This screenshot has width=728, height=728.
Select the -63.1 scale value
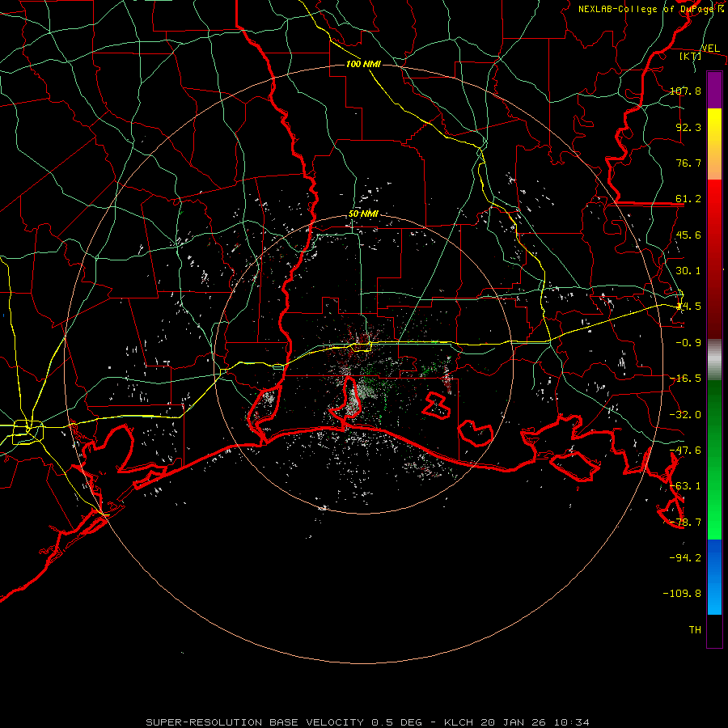point(685,486)
